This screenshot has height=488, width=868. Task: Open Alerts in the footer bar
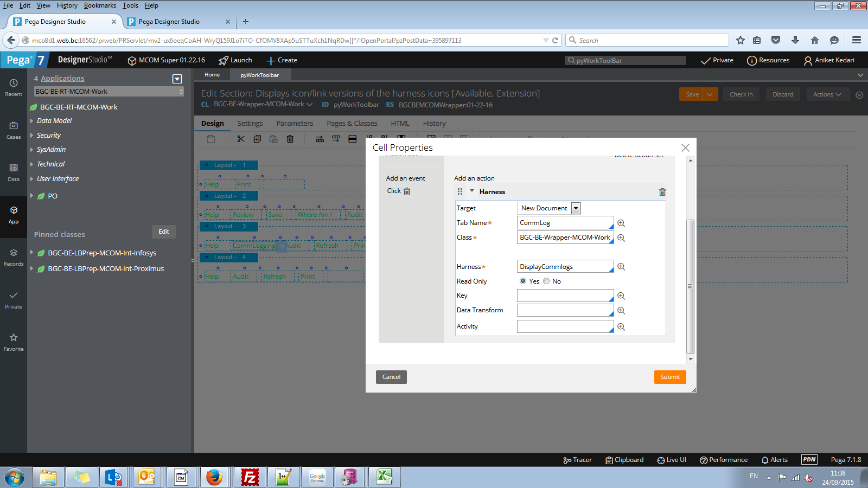pos(775,460)
